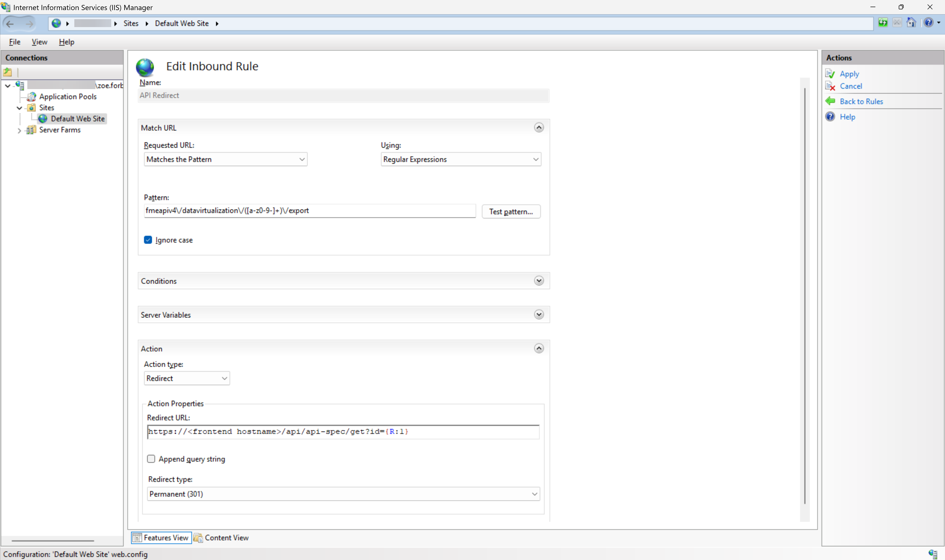Expand the Conditions section
This screenshot has height=560, width=945.
pyautogui.click(x=539, y=281)
